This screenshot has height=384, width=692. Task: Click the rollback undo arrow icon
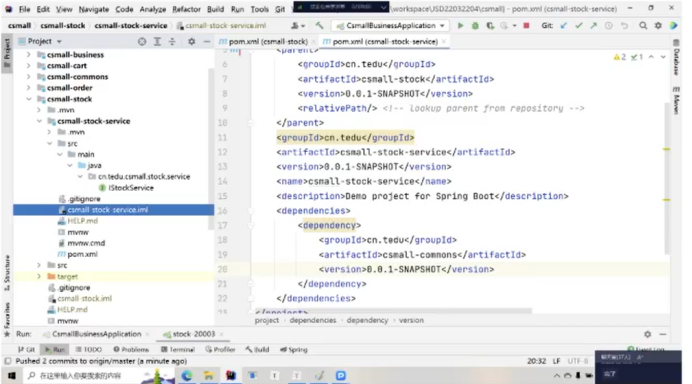click(x=624, y=26)
